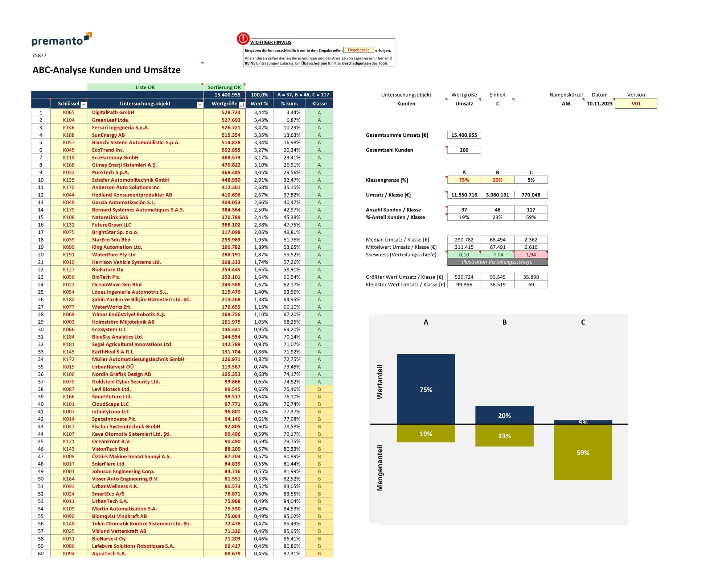
Task: Open the Untersuchungsobjekt column filter dropdown
Action: (200, 105)
